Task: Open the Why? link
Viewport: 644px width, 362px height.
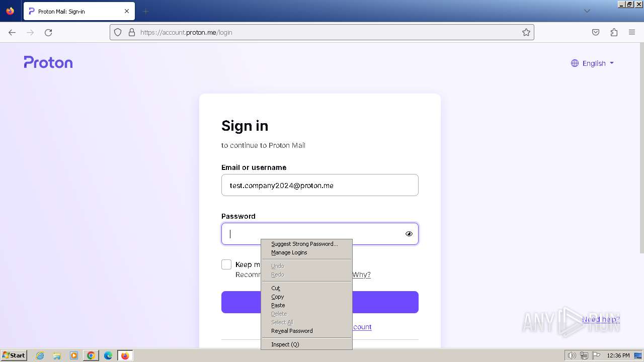Action: click(x=361, y=275)
